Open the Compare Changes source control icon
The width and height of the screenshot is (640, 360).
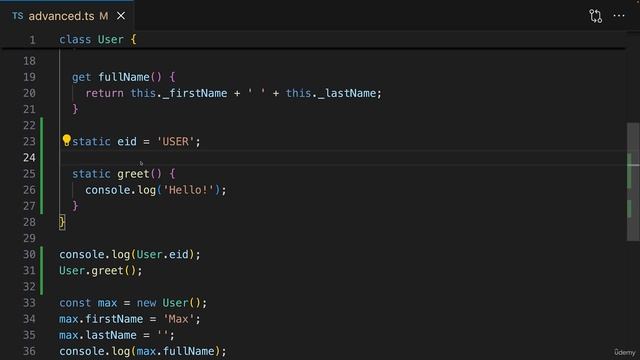point(596,16)
